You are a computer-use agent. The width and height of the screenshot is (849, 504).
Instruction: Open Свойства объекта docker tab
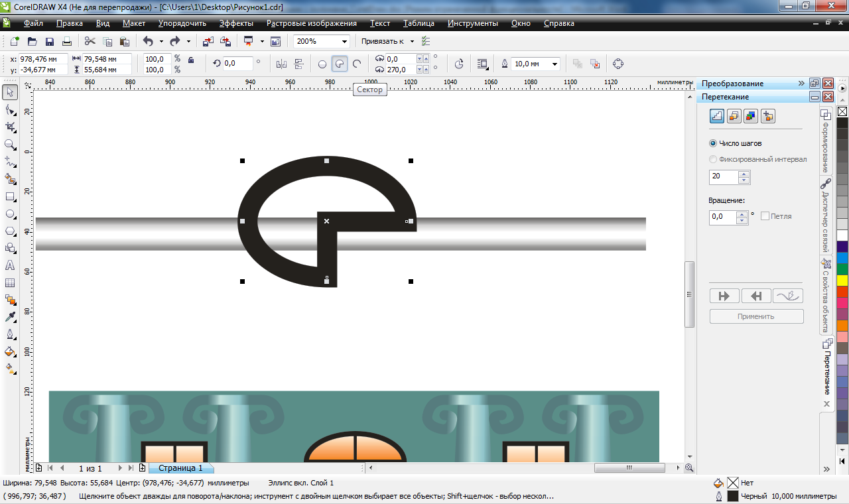click(x=826, y=295)
